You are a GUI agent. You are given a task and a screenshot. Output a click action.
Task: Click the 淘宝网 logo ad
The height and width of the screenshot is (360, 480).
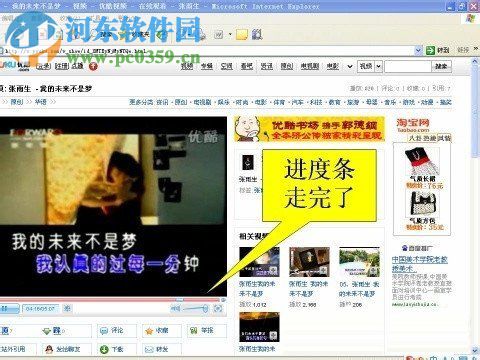pos(413,125)
